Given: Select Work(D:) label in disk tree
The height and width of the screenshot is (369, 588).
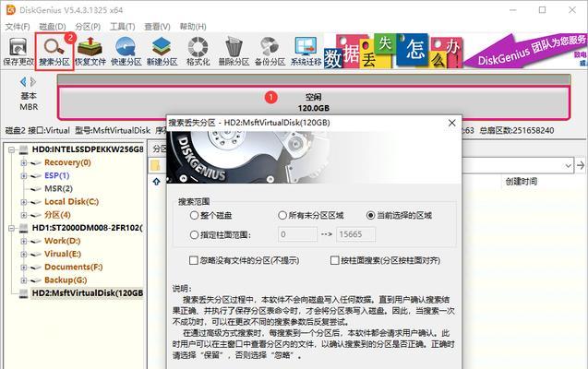Looking at the screenshot, I should tap(62, 241).
